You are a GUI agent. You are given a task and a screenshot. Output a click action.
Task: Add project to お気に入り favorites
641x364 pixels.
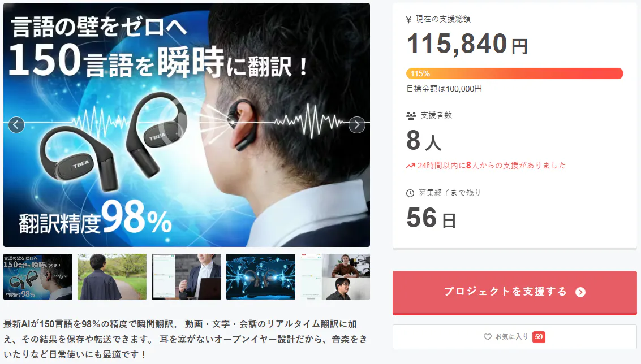(x=515, y=337)
